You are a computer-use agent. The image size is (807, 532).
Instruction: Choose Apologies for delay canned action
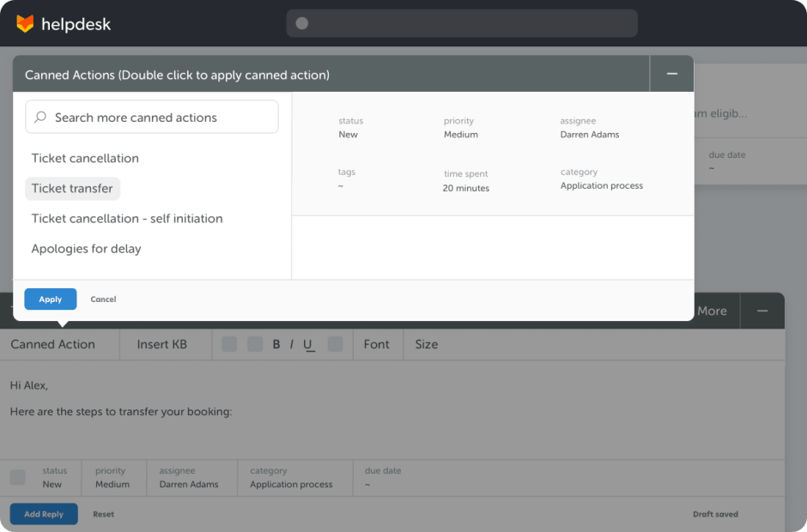(x=86, y=249)
